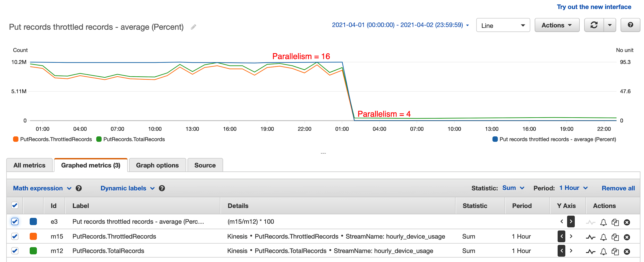
Task: Add anomaly detection for m12 TotalRecords row
Action: pyautogui.click(x=591, y=251)
